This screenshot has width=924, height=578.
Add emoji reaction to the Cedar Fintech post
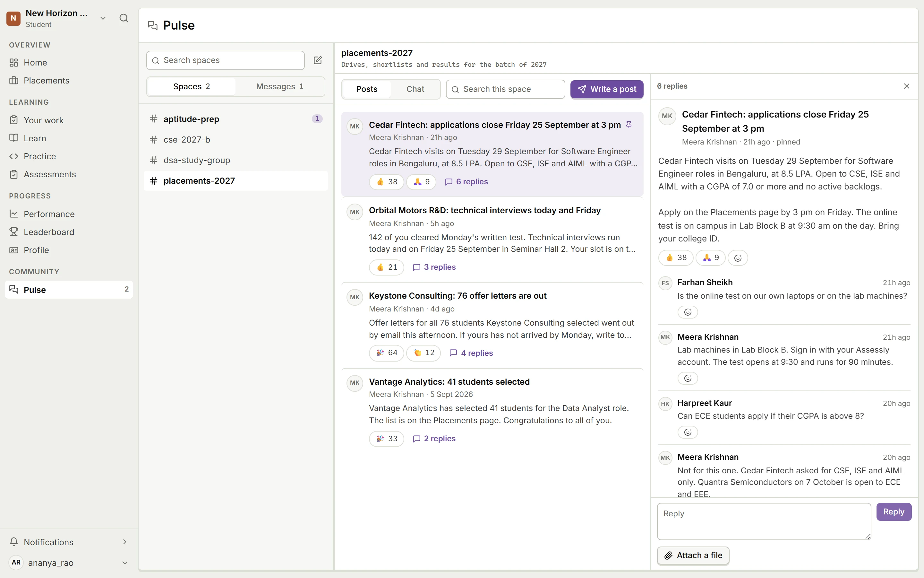(x=738, y=258)
